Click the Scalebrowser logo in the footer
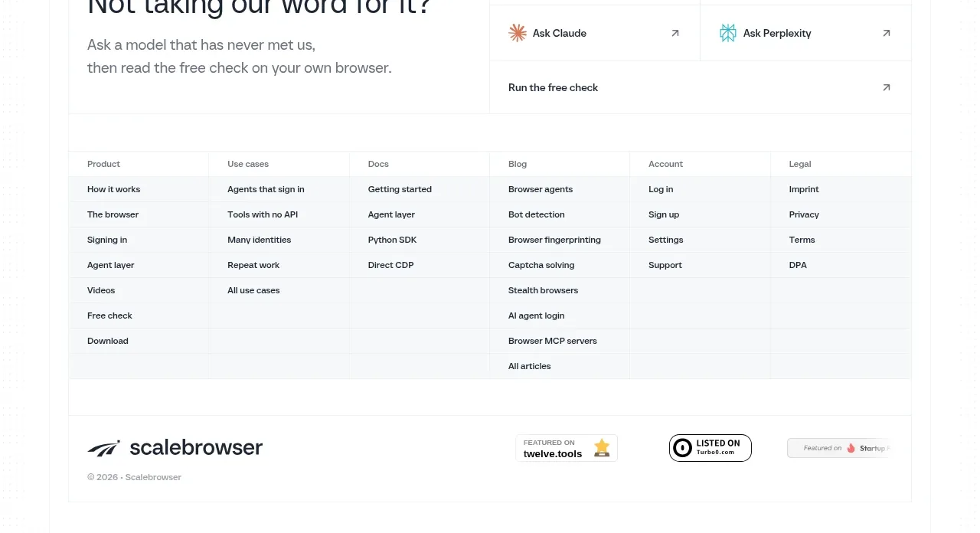The height and width of the screenshot is (533, 980). [x=175, y=447]
